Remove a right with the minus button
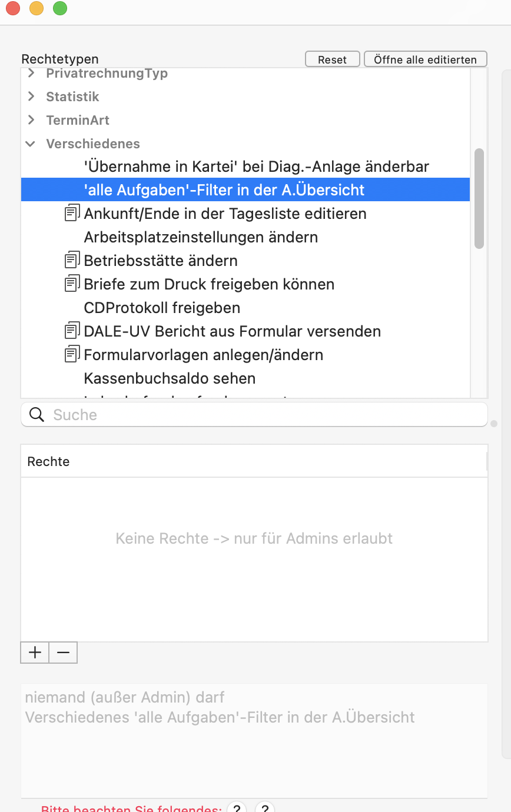The image size is (511, 812). [63, 653]
